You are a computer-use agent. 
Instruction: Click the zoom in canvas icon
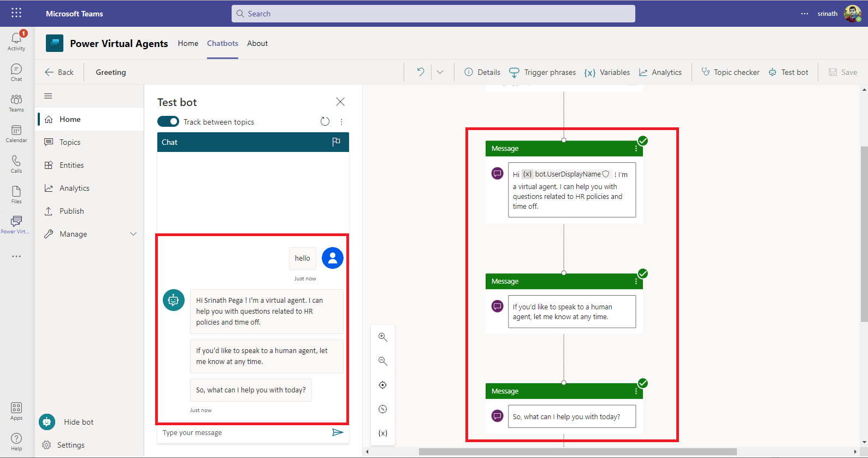tap(383, 337)
